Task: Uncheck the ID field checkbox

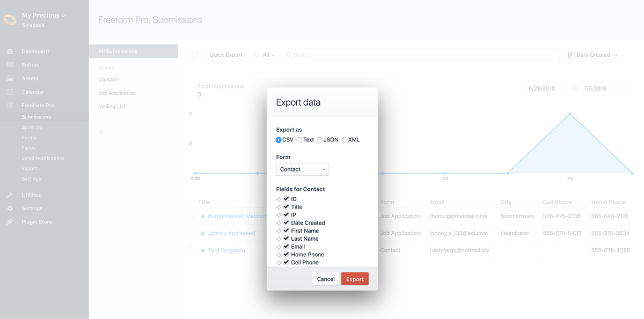Action: (286, 199)
